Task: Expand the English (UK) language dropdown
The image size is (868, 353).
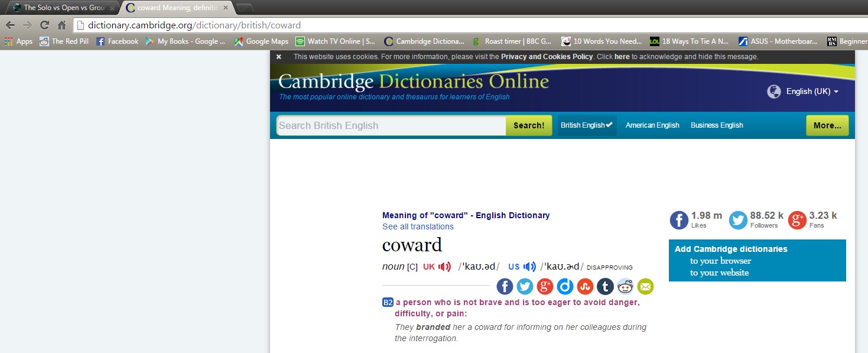Action: pos(812,92)
